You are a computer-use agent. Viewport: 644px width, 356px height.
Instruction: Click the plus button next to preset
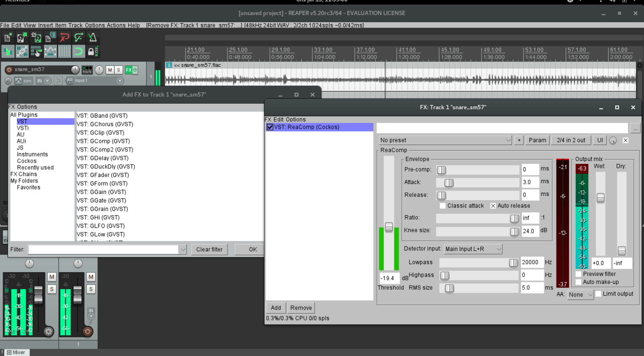519,140
